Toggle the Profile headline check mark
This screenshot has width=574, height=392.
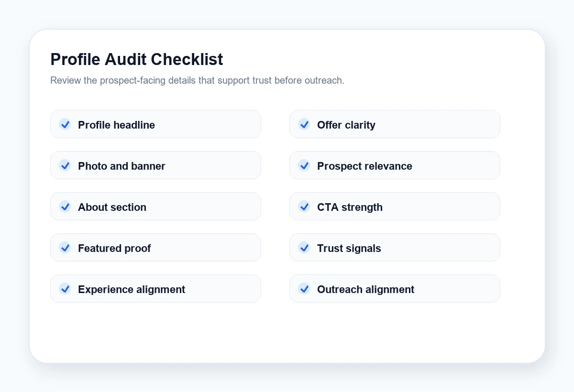65,124
